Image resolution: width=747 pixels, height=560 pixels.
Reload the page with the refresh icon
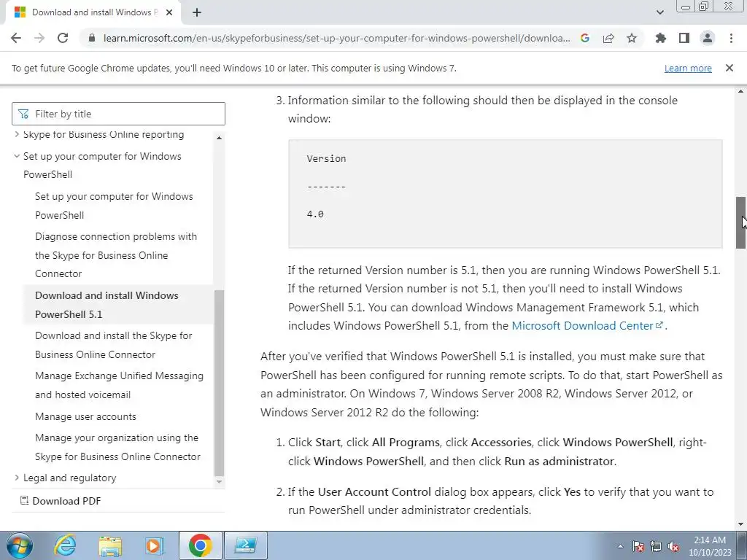click(63, 38)
